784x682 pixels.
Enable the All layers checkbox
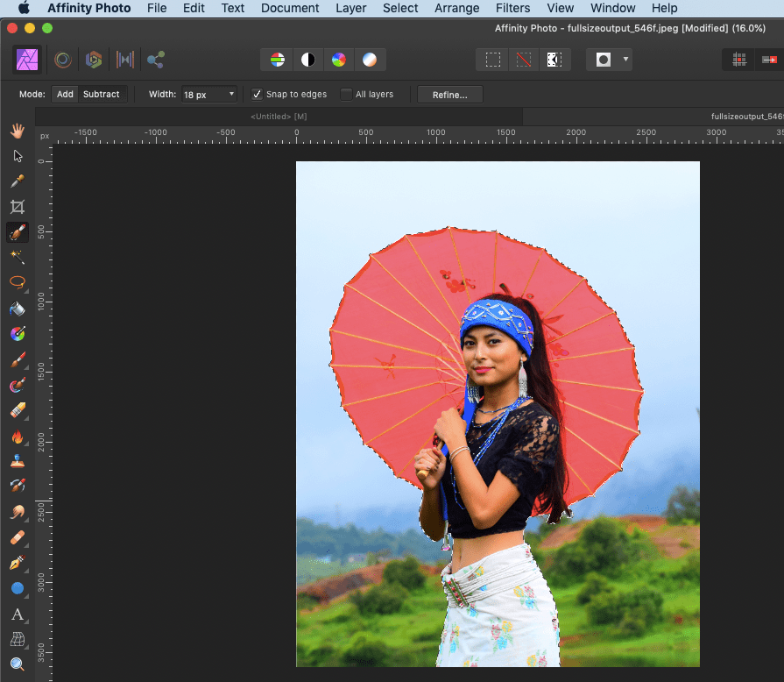click(346, 95)
